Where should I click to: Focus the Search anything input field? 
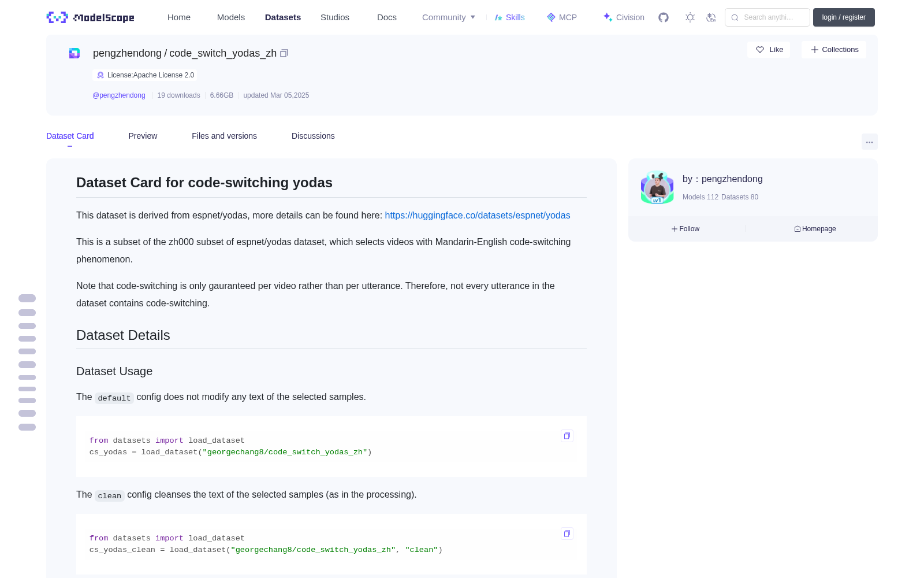767,17
